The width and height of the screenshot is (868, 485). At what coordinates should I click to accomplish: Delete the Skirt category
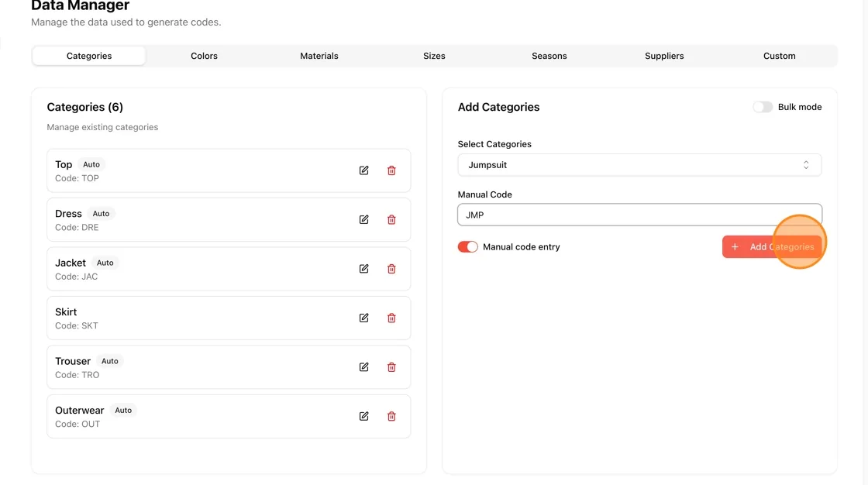[391, 318]
